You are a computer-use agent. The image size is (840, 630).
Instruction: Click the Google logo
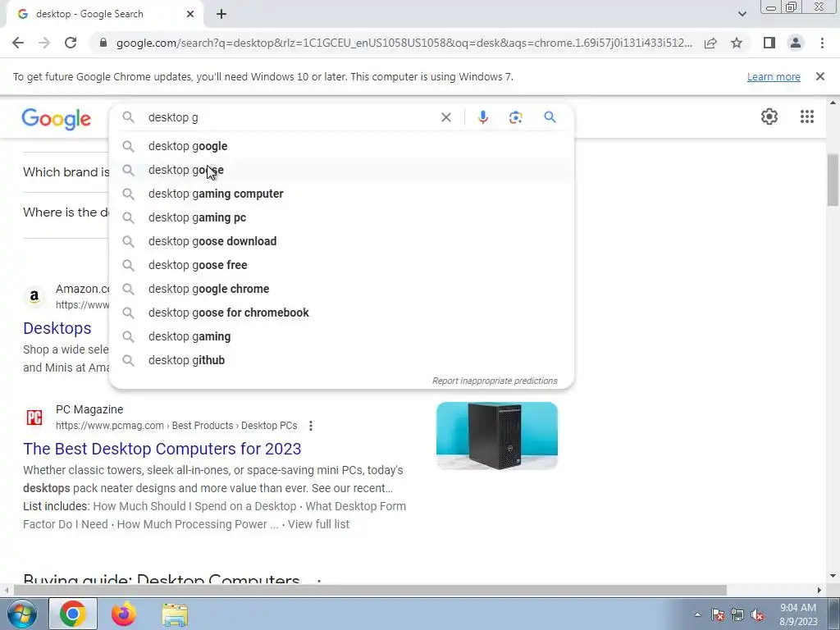[57, 119]
